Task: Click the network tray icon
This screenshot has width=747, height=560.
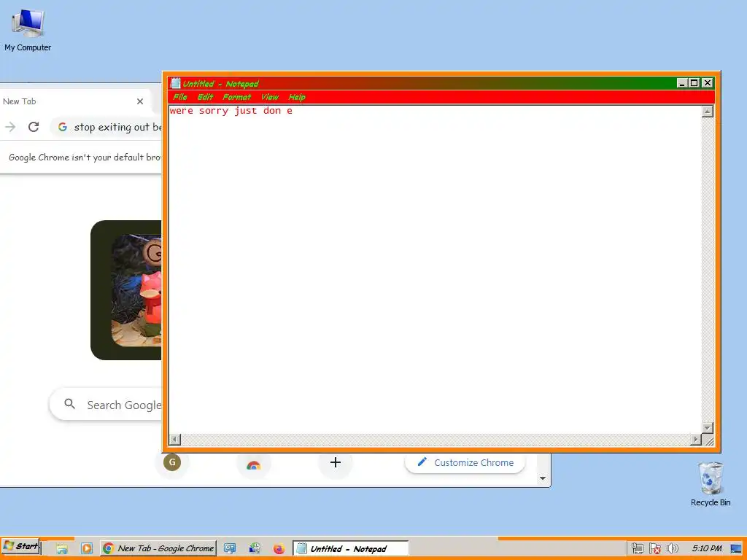Action: [638, 548]
